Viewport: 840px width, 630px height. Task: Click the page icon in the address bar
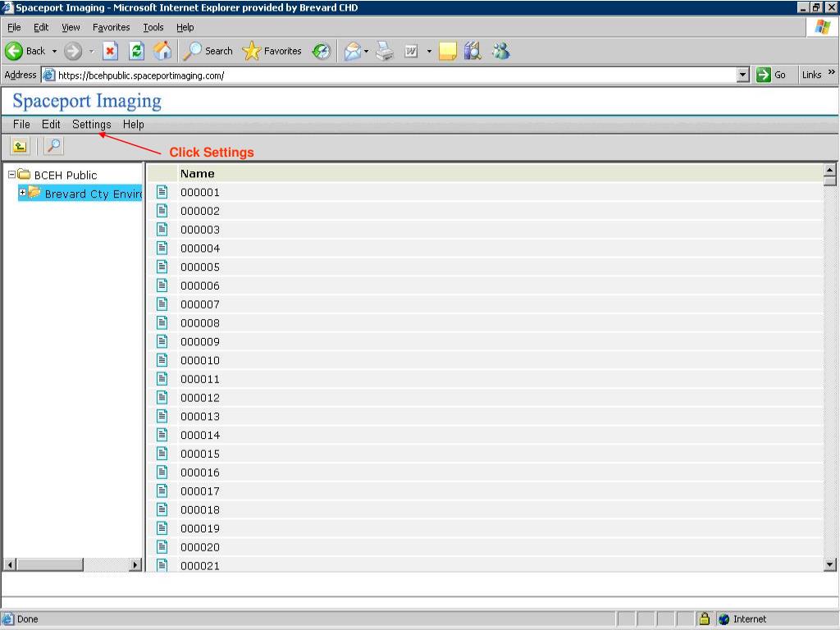(x=48, y=75)
